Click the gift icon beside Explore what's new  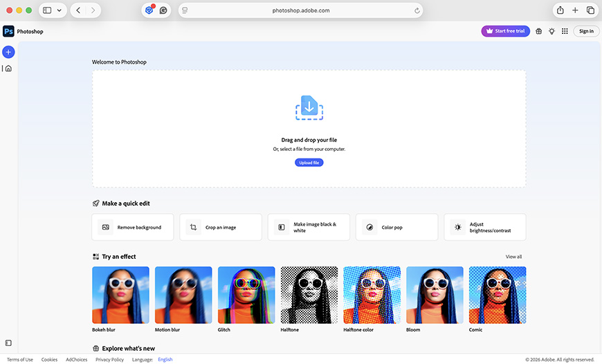pos(96,348)
